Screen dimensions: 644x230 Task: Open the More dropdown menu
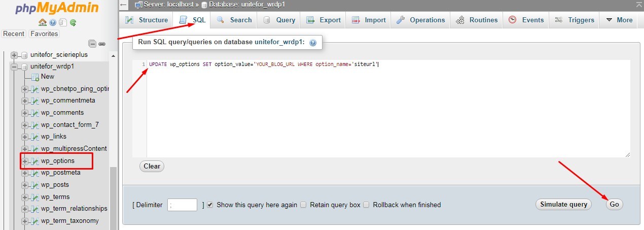619,20
